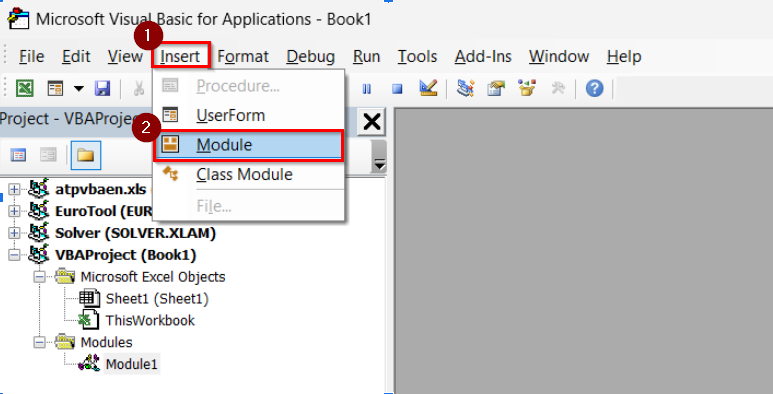The image size is (773, 394).
Task: Click the Module1 module icon
Action: (x=89, y=364)
